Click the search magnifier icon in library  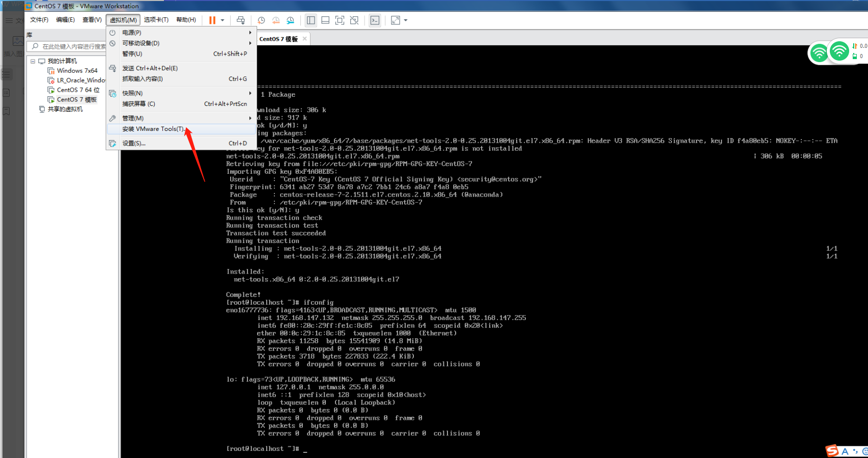point(35,46)
